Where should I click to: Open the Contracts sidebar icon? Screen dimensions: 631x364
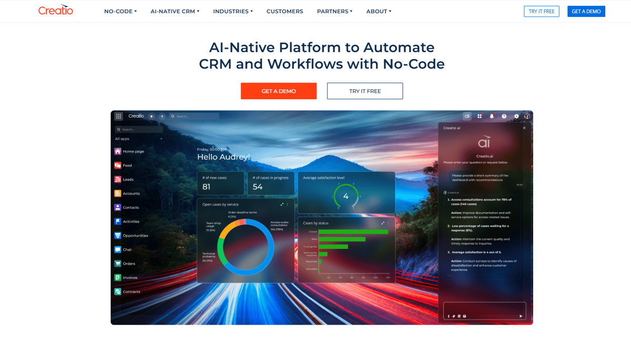coord(116,292)
